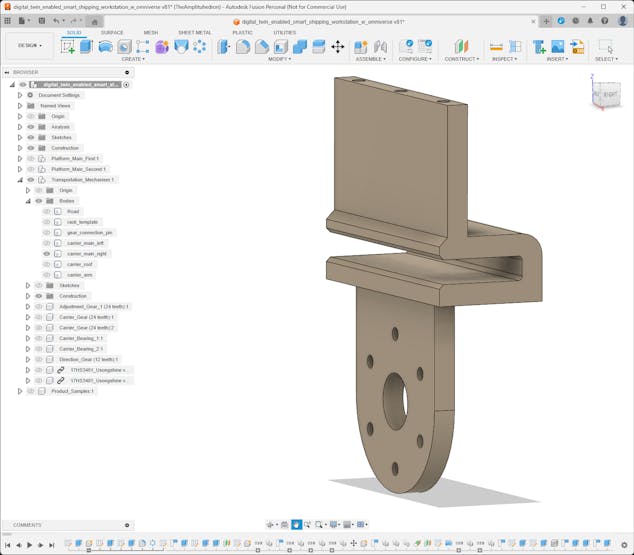Screen dimensions: 634x555
Task: Toggle visibility of carrier_main_right body
Action: point(46,254)
